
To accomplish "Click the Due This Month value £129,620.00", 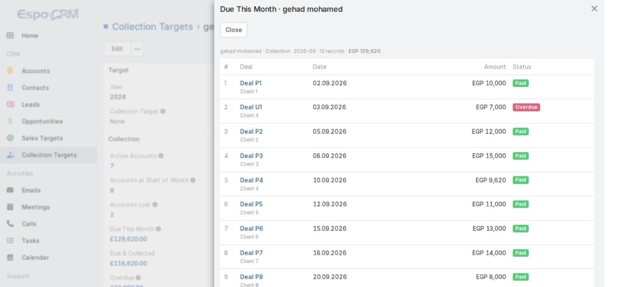I will pos(129,239).
